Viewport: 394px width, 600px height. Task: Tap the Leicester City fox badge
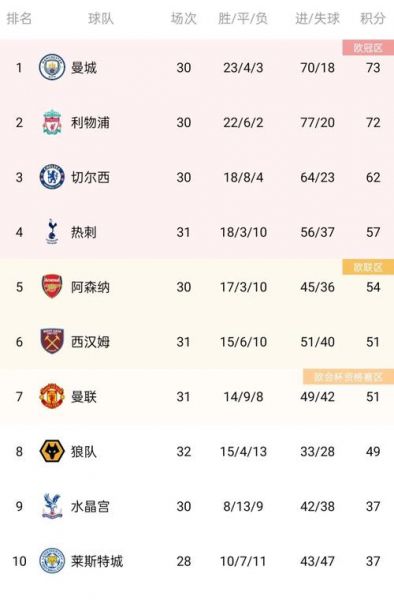pyautogui.click(x=52, y=561)
